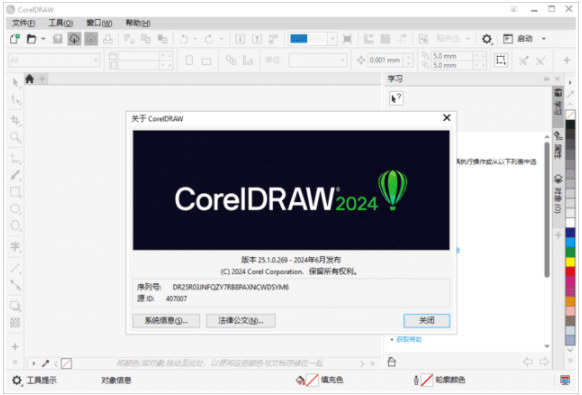Viewport: 582px width, 395px height.
Task: Toggle landscape page orientation
Action: 206,61
